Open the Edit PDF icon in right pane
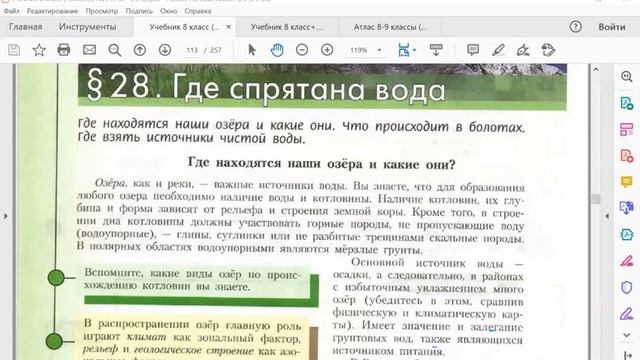The height and width of the screenshot is (360, 640). pos(627,234)
